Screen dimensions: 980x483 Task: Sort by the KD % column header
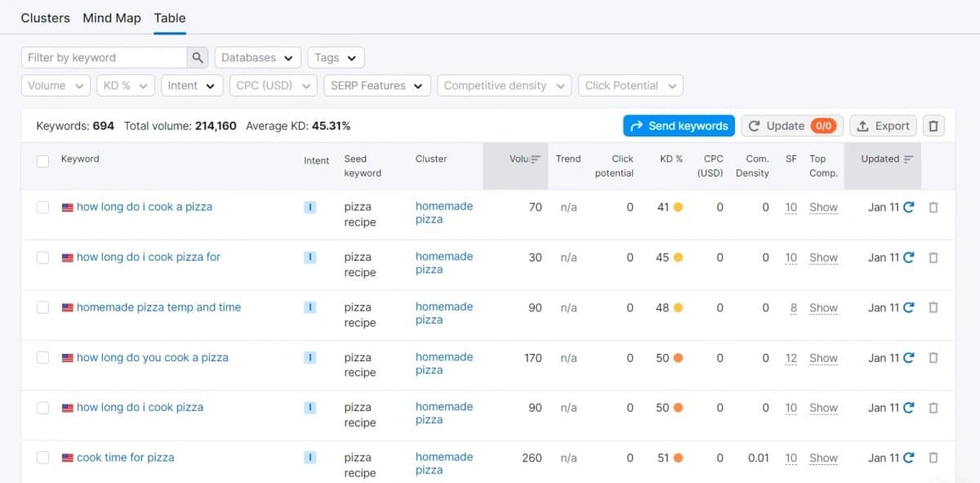(x=671, y=159)
